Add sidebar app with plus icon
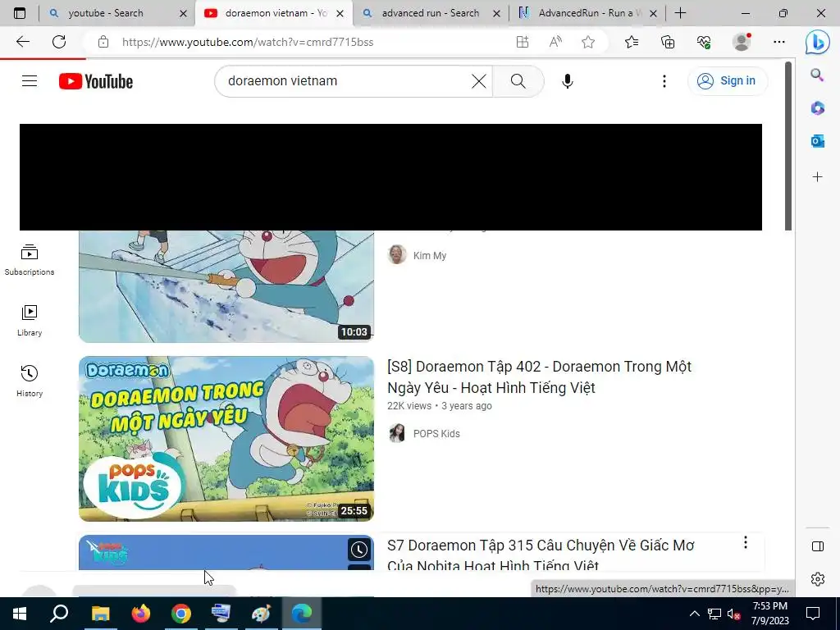The width and height of the screenshot is (840, 630). 817,177
